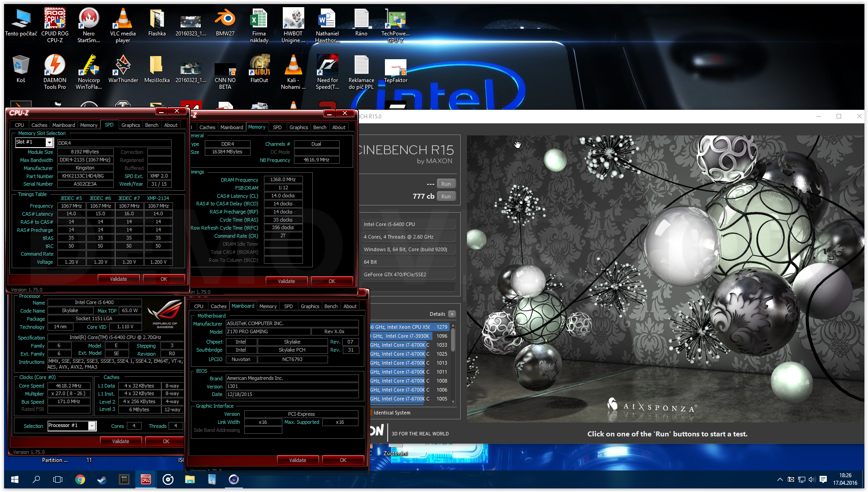868x492 pixels.
Task: Click the volume icon in system tray
Action: (812, 479)
